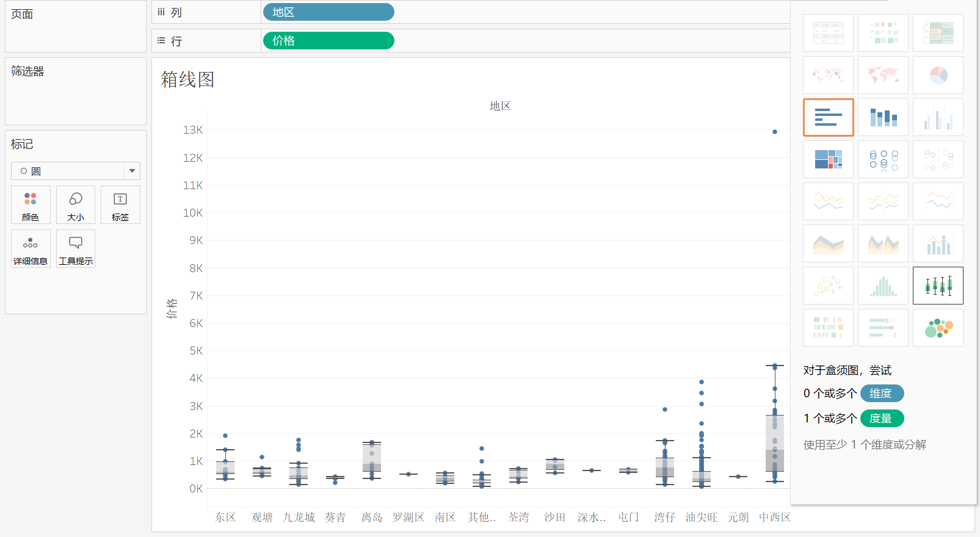The image size is (980, 537).
Task: Choose the side-by-side circles chart type
Action: (938, 159)
